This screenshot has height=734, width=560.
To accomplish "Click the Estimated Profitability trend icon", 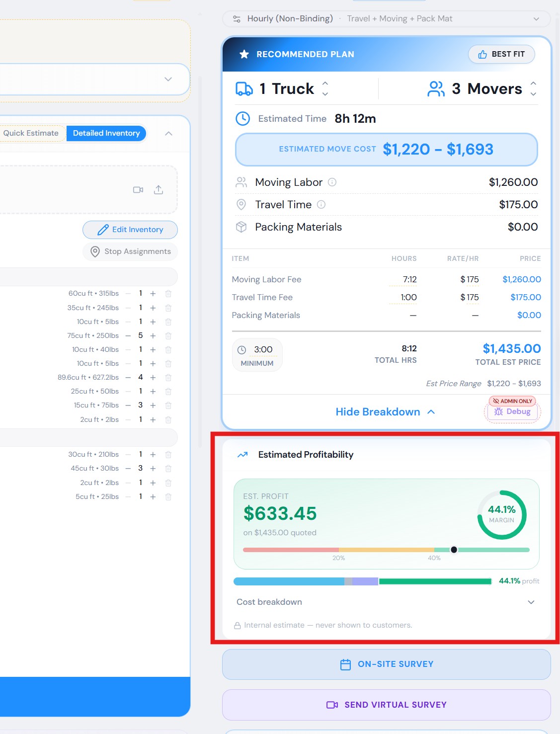I will click(x=242, y=455).
